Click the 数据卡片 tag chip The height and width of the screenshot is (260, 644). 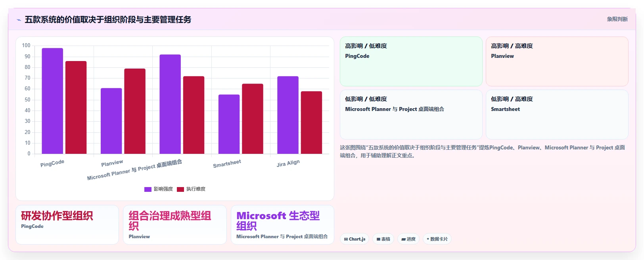pos(437,239)
